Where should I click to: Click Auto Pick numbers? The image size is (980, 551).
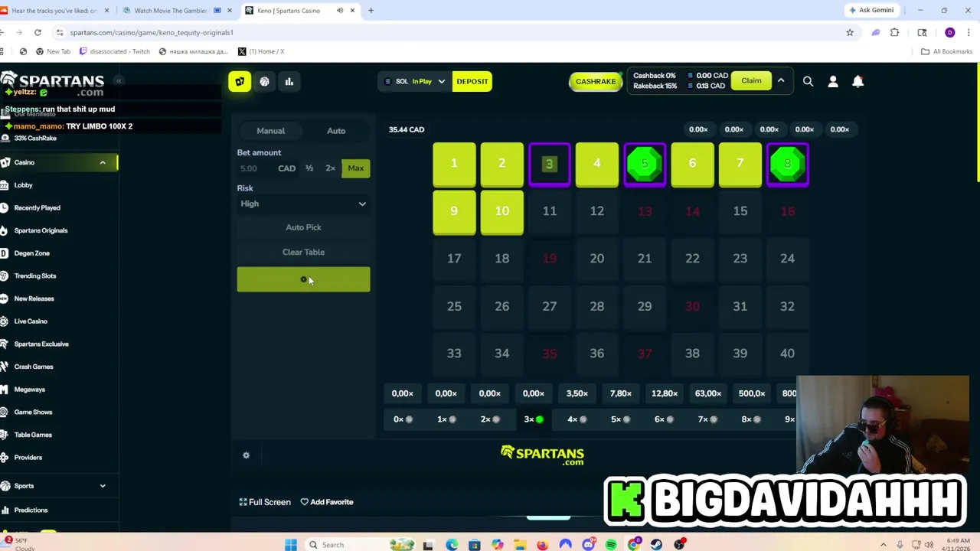303,227
